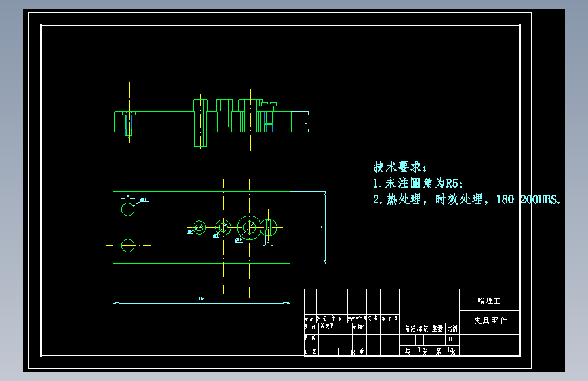Select the largest circle in the plan view

pos(249,227)
